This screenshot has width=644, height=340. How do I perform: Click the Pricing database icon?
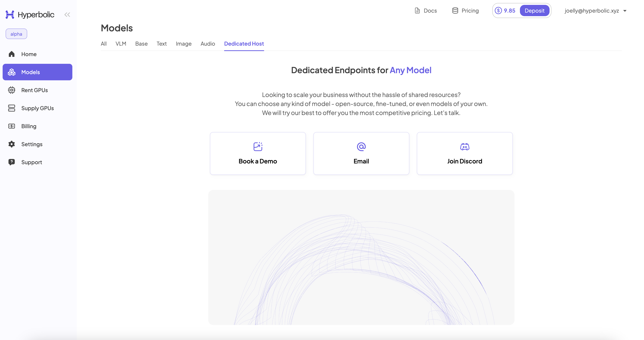pos(455,11)
